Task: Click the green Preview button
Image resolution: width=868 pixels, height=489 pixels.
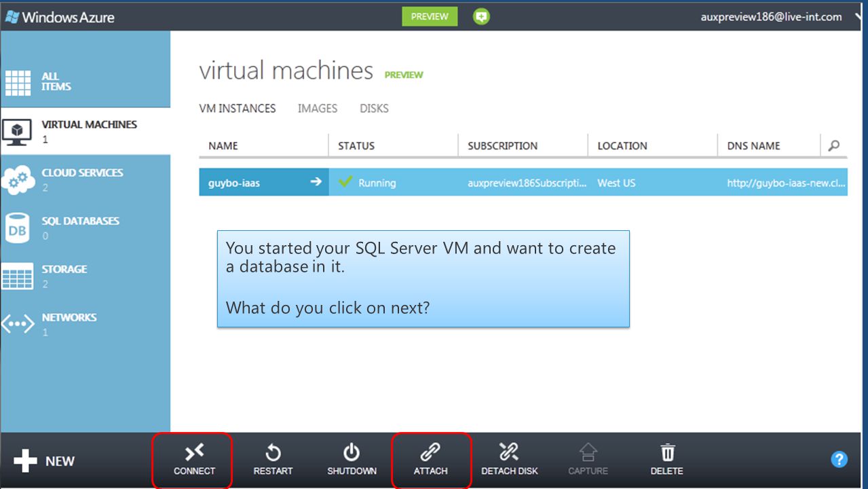Action: 430,17
